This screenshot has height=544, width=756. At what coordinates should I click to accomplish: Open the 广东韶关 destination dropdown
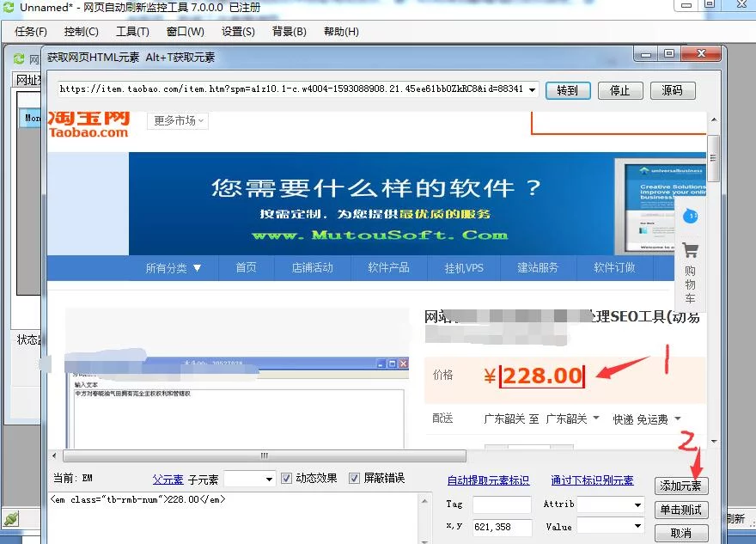pos(572,419)
